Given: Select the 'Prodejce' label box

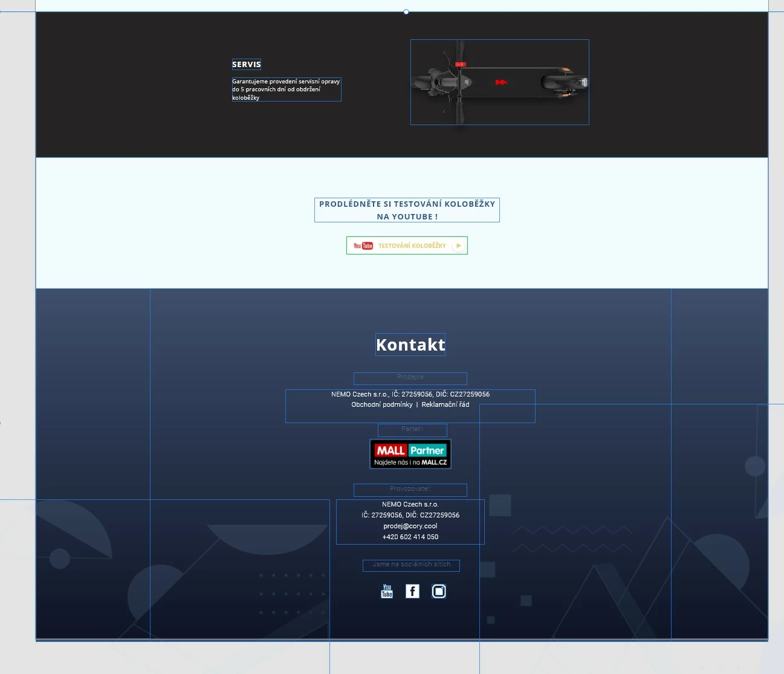Looking at the screenshot, I should (410, 378).
